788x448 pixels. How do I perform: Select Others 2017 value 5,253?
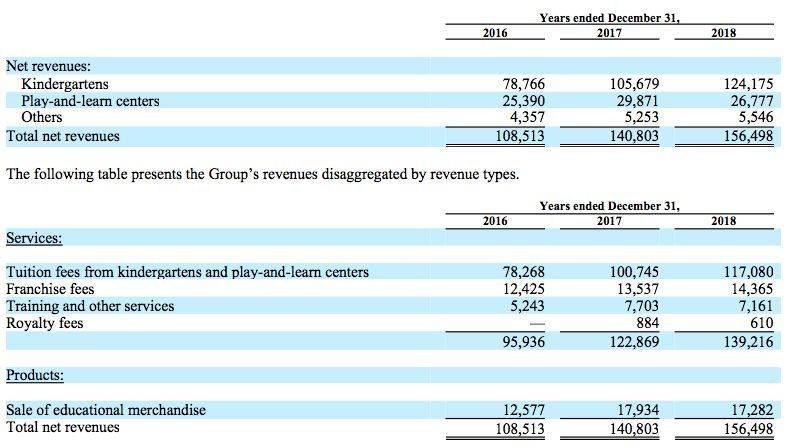[x=642, y=117]
